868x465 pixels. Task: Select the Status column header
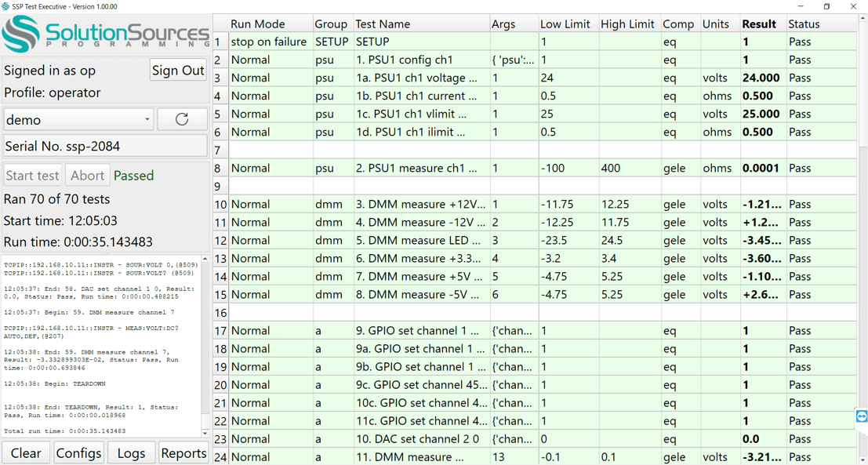click(822, 24)
